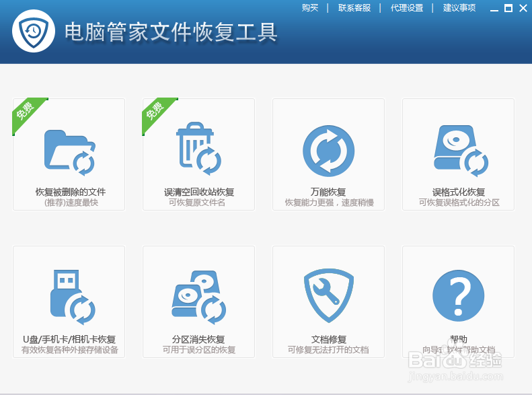Open 建议事项 in the top bar
The image size is (532, 395).
(x=459, y=8)
